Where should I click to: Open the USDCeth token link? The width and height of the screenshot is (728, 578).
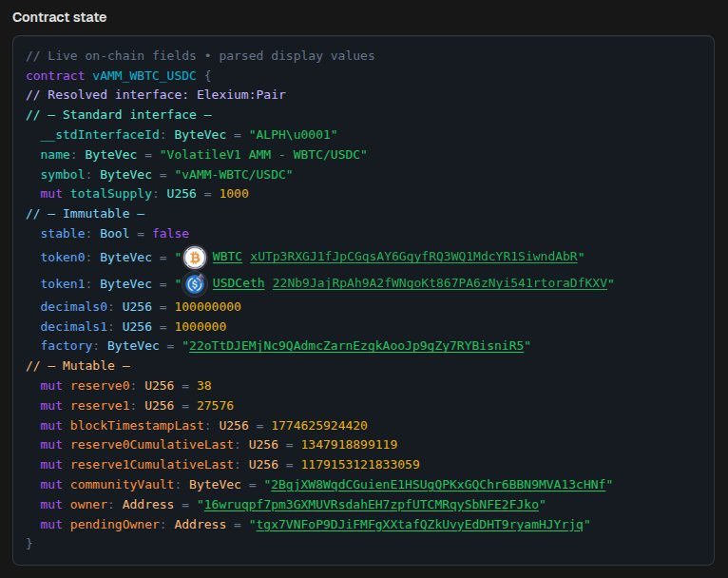pos(239,283)
